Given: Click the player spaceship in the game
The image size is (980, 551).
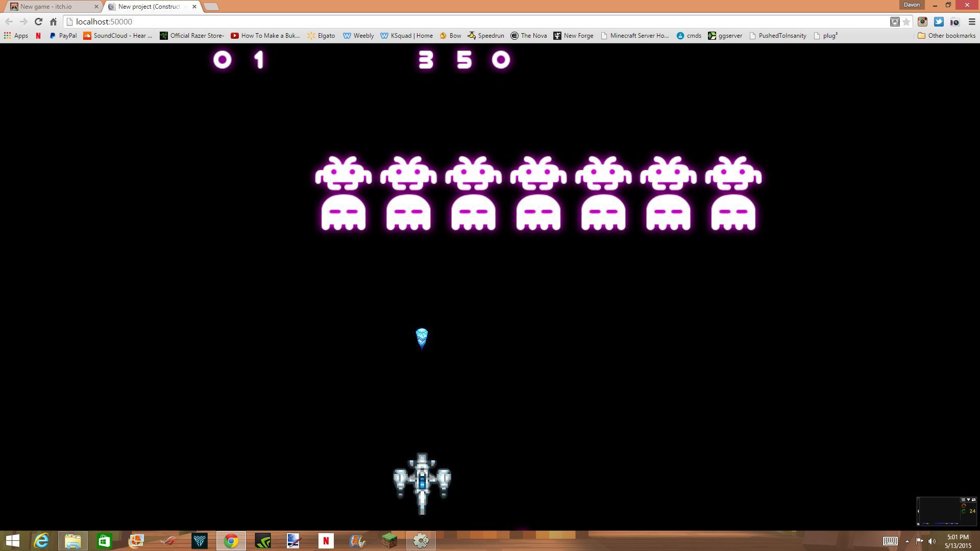Looking at the screenshot, I should click(422, 483).
